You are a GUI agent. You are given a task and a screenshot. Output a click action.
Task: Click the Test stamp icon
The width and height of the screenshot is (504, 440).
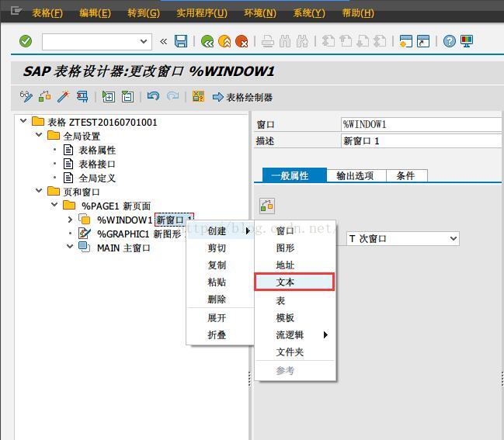(82, 96)
